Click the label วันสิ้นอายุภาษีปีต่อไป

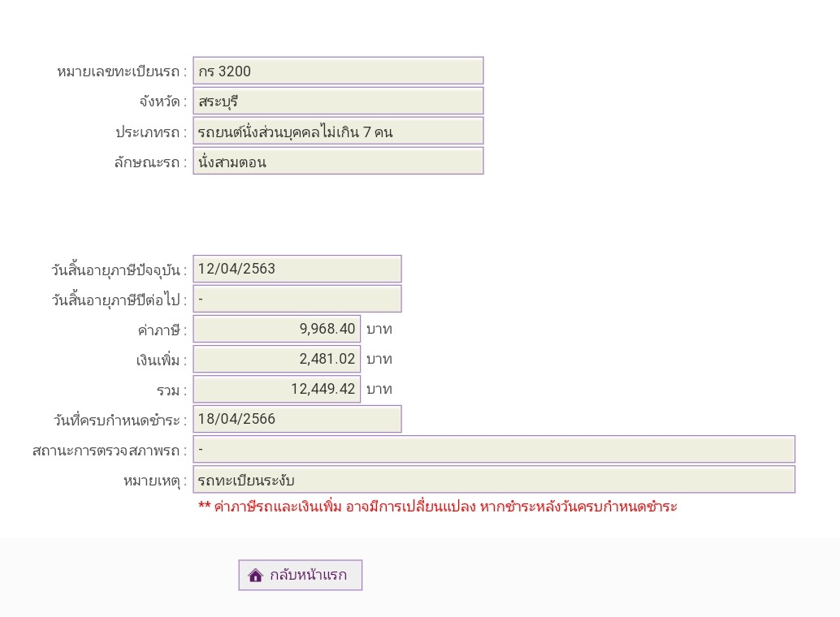pos(119,300)
